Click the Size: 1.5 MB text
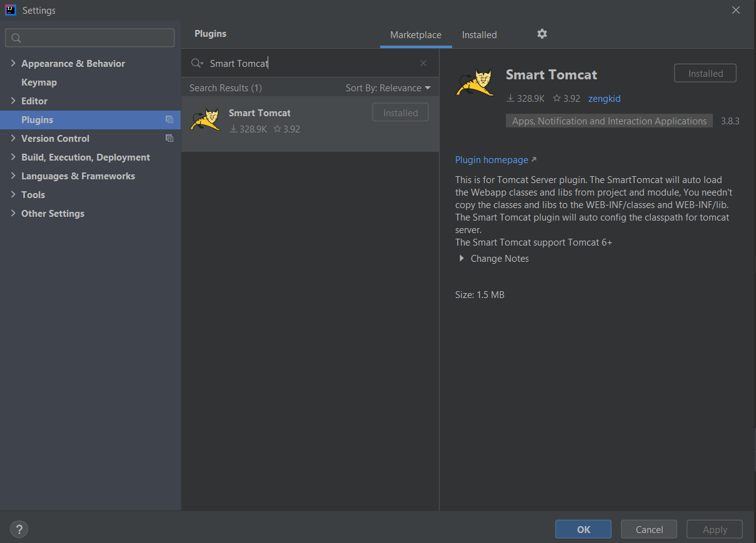This screenshot has width=756, height=543. [x=480, y=295]
